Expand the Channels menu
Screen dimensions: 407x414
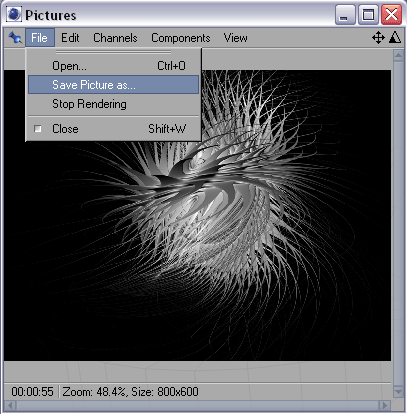coord(115,38)
